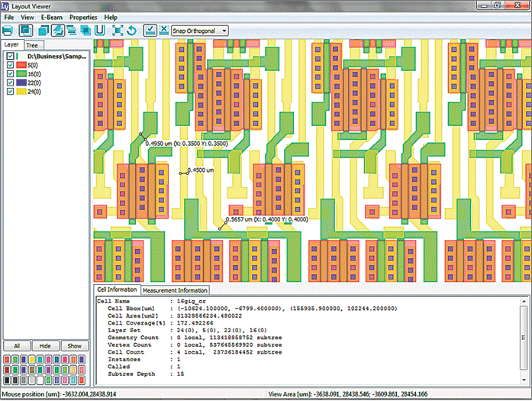The width and height of the screenshot is (532, 401).
Task: Click cell name value 16gig_cr
Action: coord(191,301)
